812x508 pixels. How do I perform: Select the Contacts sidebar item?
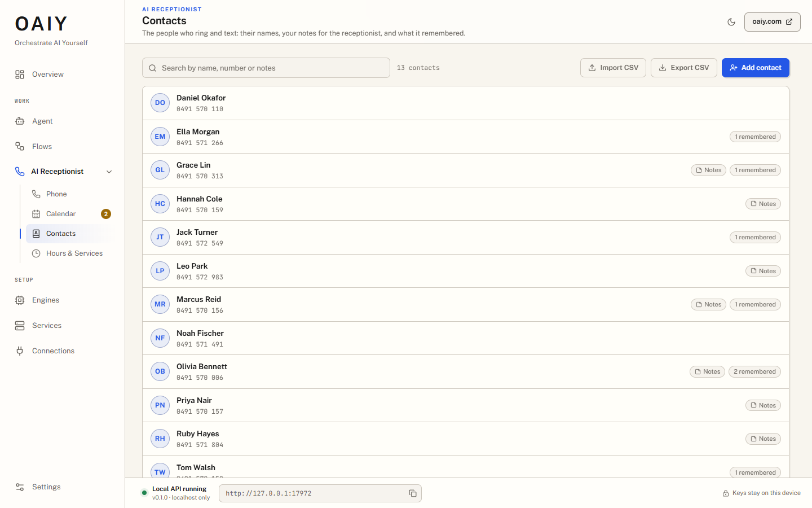coord(70,234)
